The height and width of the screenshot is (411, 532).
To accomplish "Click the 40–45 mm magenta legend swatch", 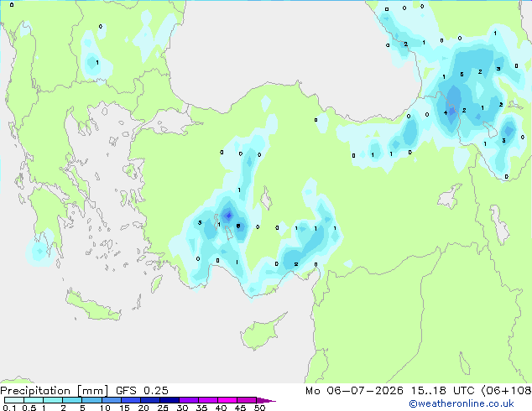I will pos(227,400).
